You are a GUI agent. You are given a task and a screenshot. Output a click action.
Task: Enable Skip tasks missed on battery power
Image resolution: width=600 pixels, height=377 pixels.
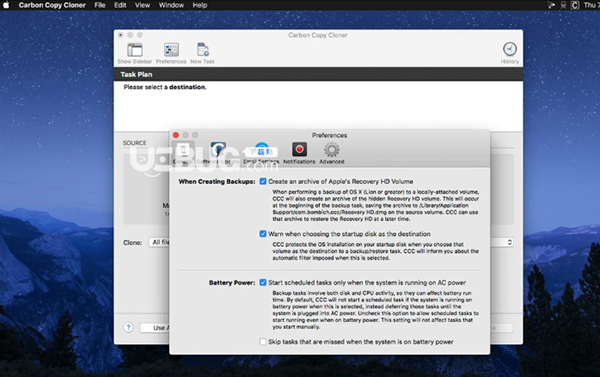263,341
